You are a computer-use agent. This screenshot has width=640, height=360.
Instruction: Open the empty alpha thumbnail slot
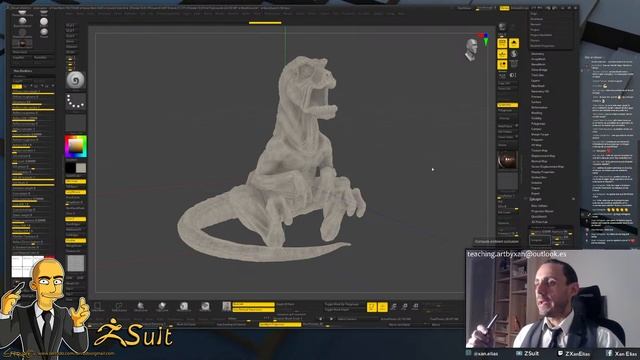click(x=76, y=122)
